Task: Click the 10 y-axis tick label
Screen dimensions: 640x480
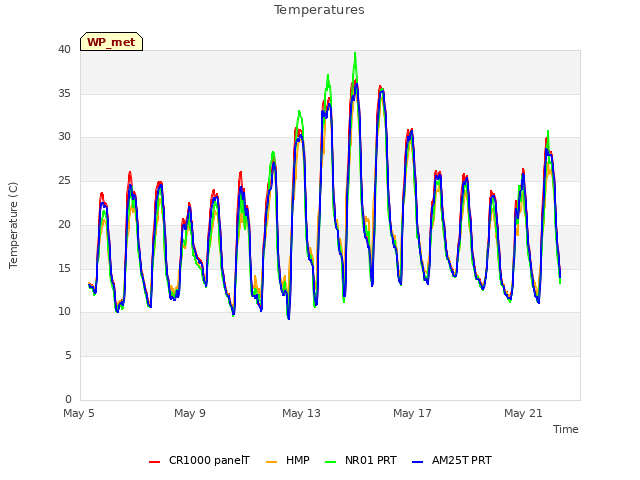Action: tap(64, 312)
